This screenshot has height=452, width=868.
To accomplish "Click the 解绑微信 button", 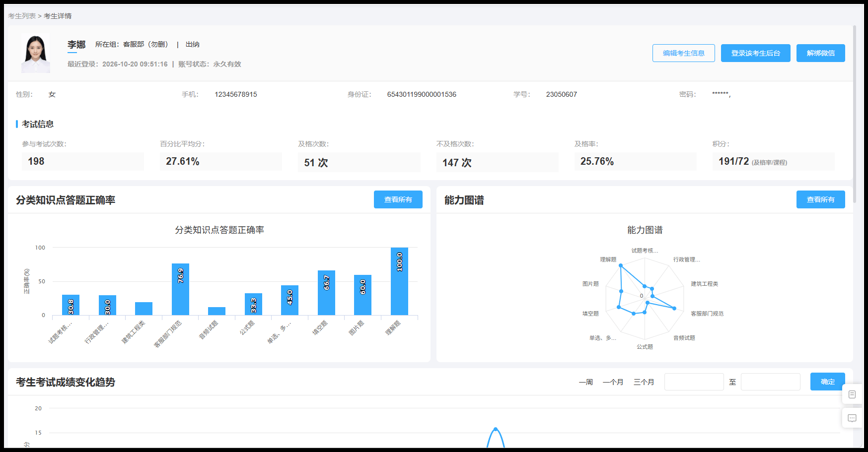I will (821, 53).
